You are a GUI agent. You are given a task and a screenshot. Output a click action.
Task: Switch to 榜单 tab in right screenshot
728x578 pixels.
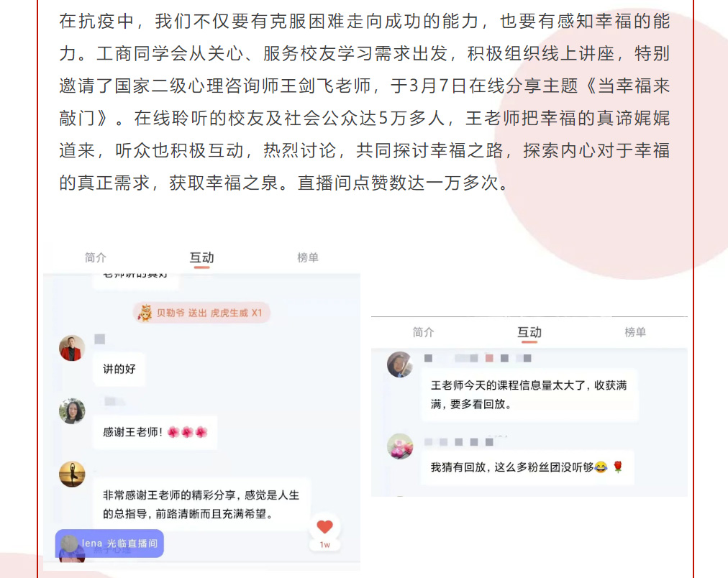[635, 332]
